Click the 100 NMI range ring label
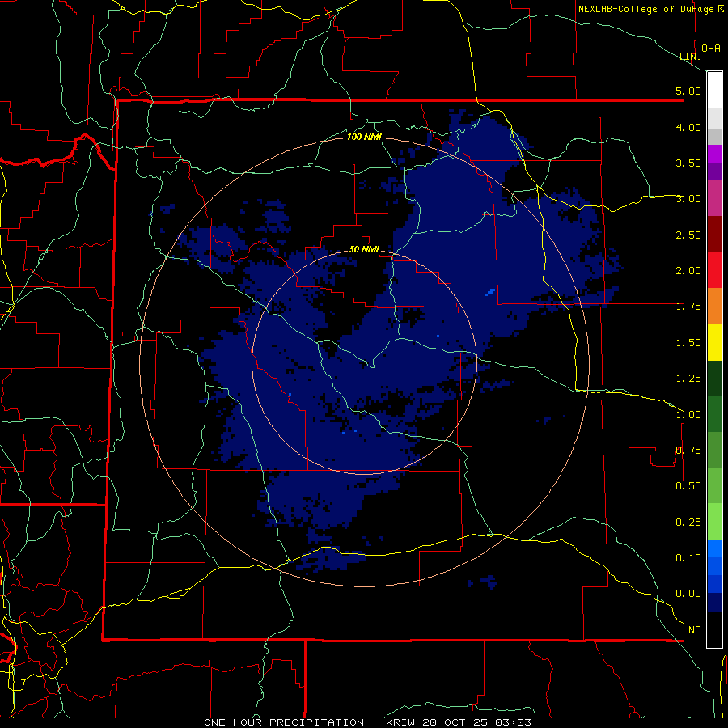This screenshot has height=728, width=728. pyautogui.click(x=364, y=137)
